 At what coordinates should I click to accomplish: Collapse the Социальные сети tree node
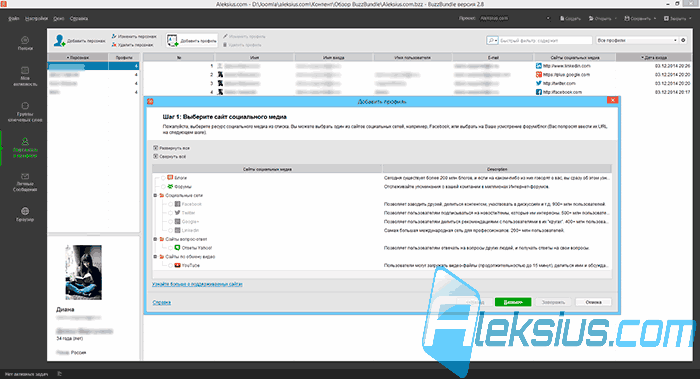coord(155,195)
